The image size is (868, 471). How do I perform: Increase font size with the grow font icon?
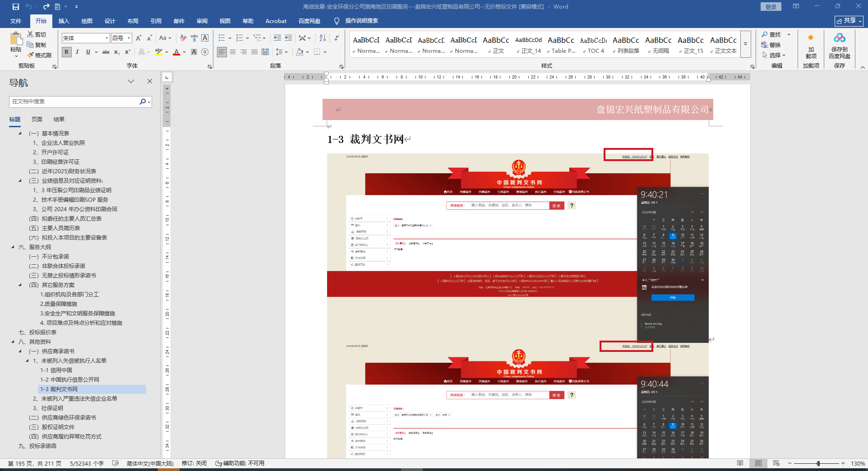point(139,38)
